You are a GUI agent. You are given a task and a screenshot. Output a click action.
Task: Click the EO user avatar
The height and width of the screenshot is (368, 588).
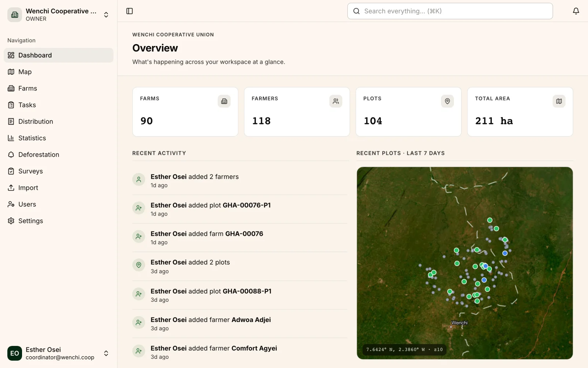click(x=15, y=353)
